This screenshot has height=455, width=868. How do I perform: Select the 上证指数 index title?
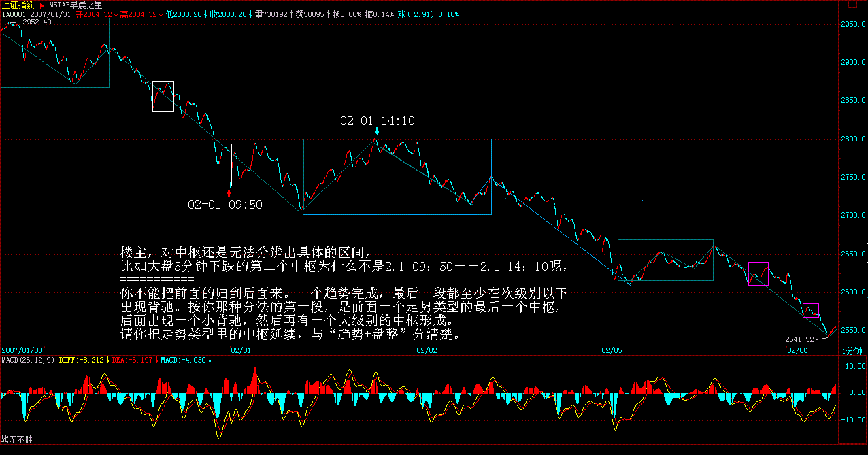(18, 5)
